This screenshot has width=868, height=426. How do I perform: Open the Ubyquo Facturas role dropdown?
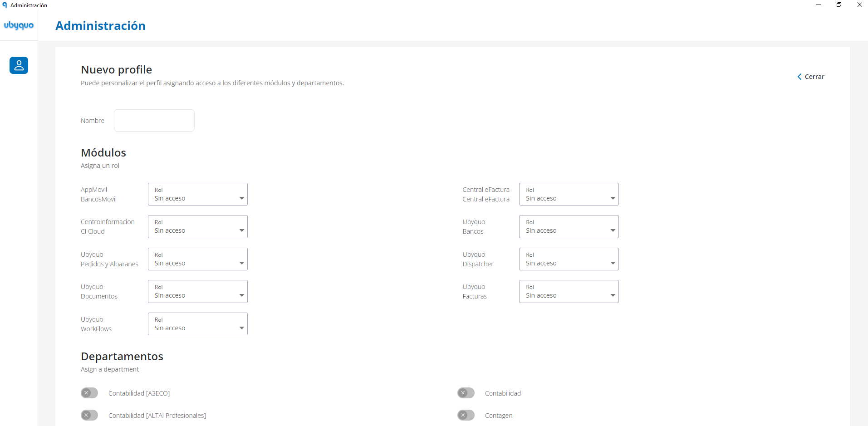569,291
